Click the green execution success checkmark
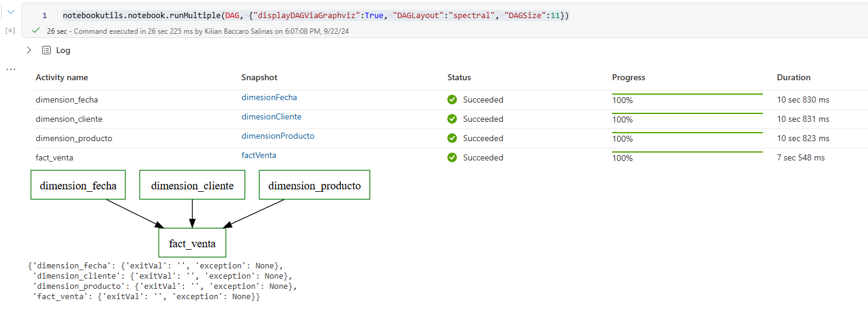Image resolution: width=868 pixels, height=310 pixels. click(36, 30)
